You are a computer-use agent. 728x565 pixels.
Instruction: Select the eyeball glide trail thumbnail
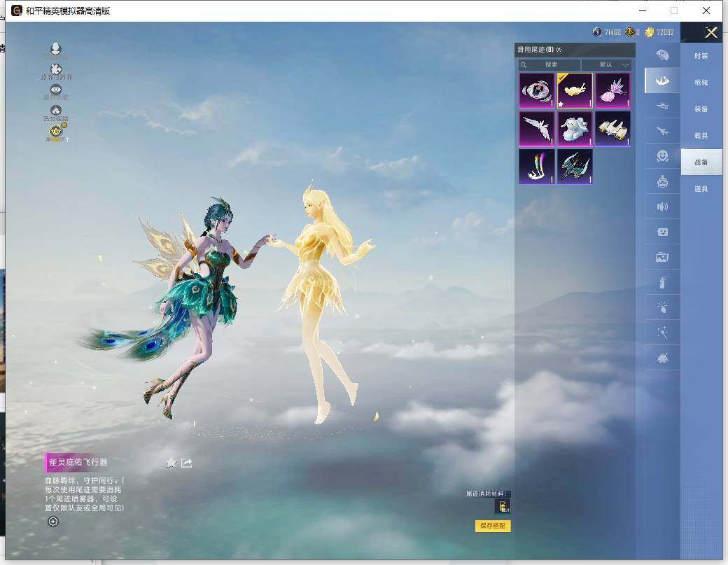[537, 90]
